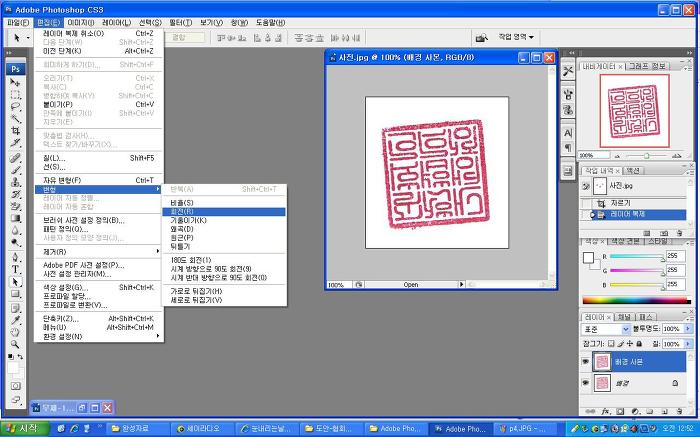Open the 불투명도 opacity slider arrow
This screenshot has height=437, width=700.
click(x=688, y=329)
